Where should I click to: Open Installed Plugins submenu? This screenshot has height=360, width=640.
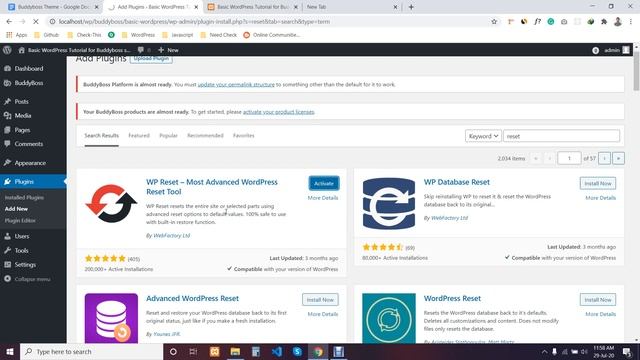tap(24, 198)
